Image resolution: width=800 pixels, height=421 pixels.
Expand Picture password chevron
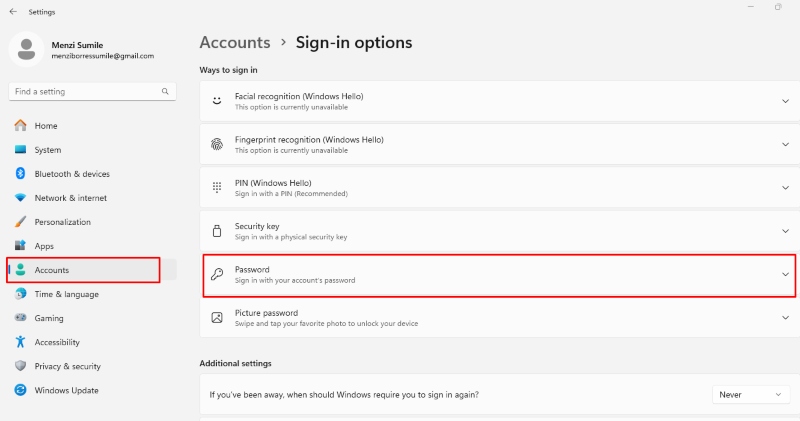click(x=785, y=317)
